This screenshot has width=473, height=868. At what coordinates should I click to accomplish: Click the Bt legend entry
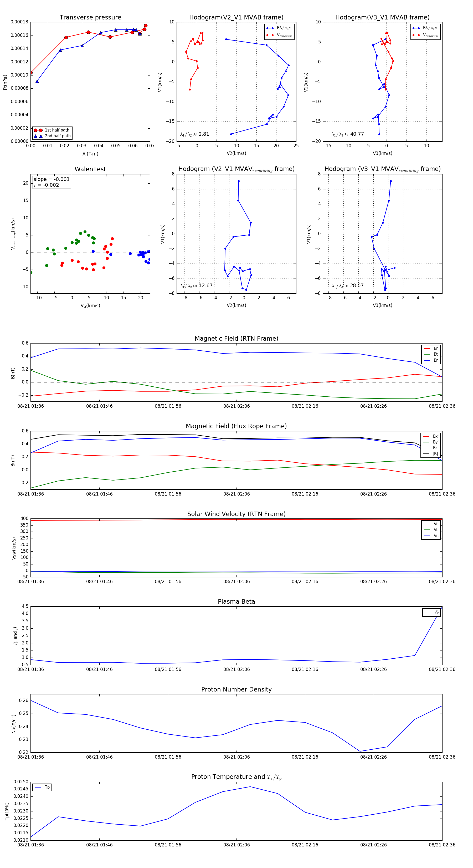[x=431, y=354]
